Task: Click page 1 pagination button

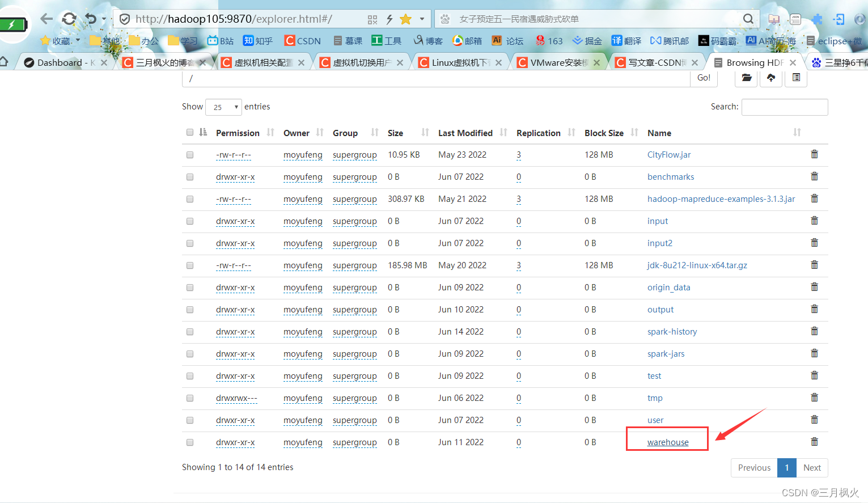Action: point(787,468)
